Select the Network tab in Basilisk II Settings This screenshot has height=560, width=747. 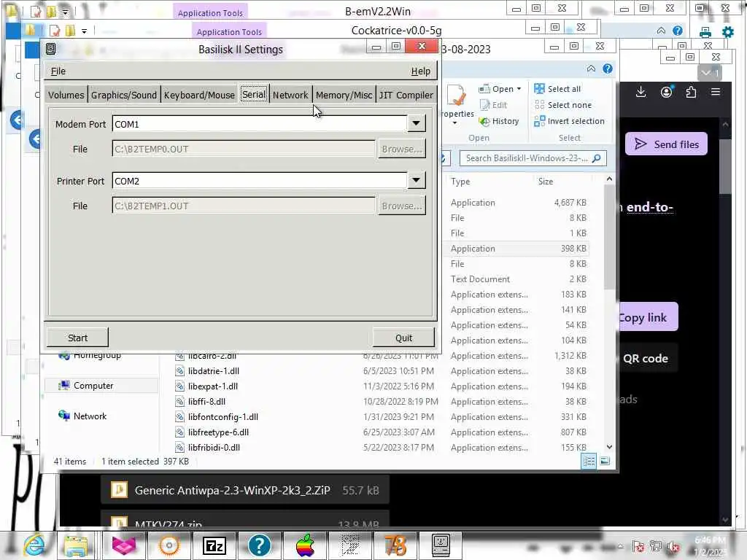click(290, 95)
